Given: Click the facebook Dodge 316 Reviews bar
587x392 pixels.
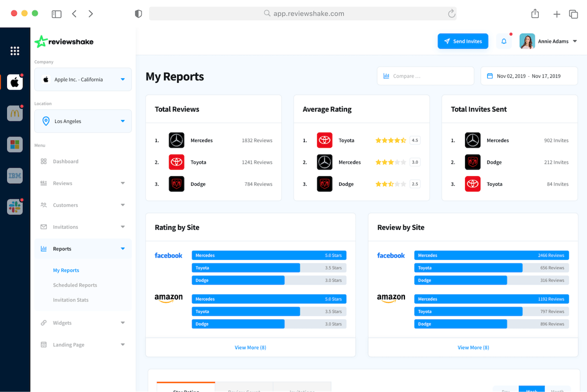Looking at the screenshot, I should click(x=492, y=280).
